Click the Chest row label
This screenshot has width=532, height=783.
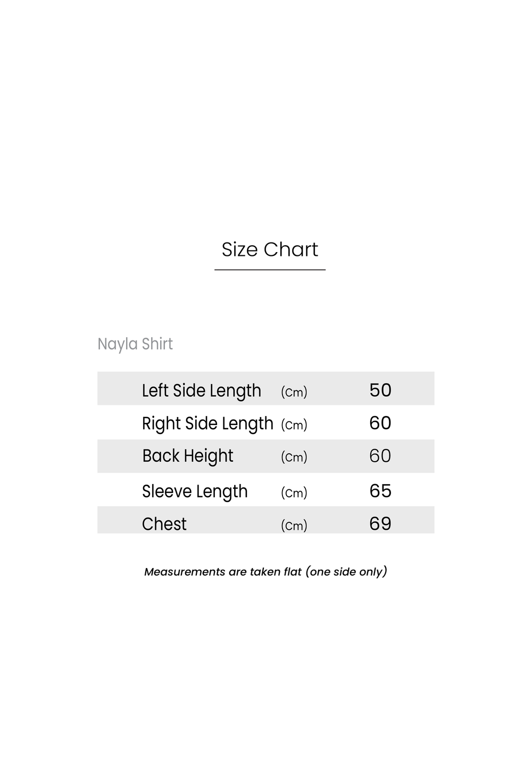pos(164,524)
